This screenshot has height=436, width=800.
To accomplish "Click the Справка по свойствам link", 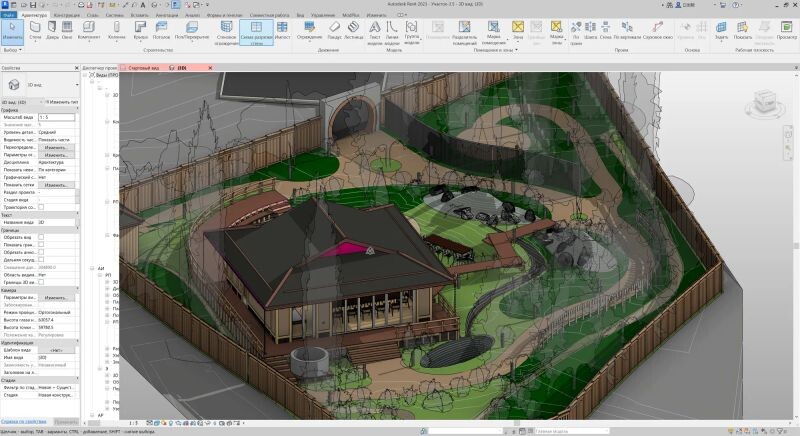I will (x=22, y=423).
